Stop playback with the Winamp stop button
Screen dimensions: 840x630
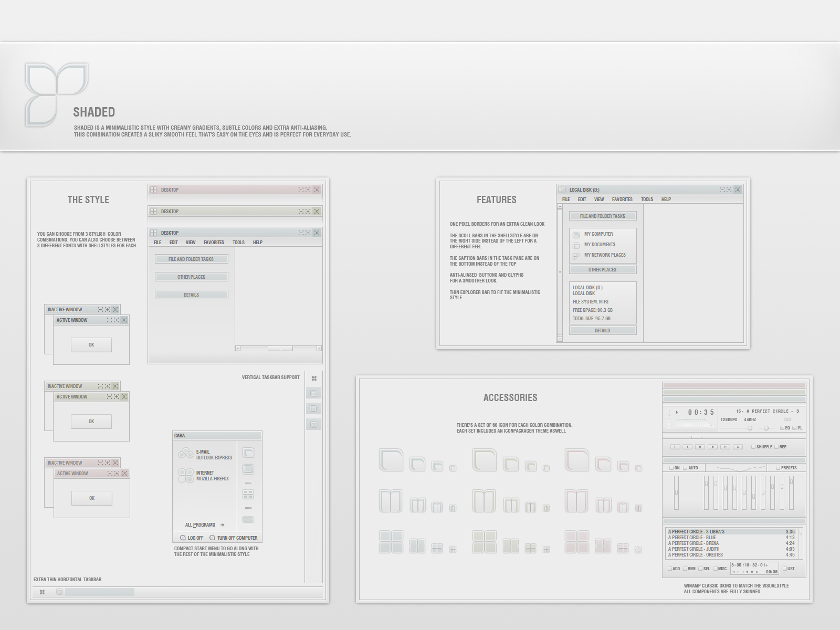coord(712,447)
